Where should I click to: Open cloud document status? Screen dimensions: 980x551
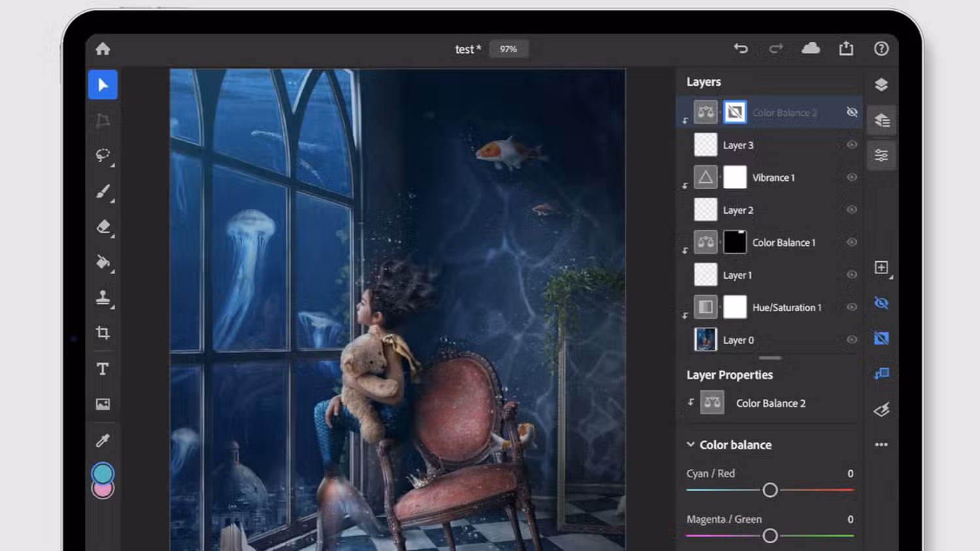pos(811,48)
